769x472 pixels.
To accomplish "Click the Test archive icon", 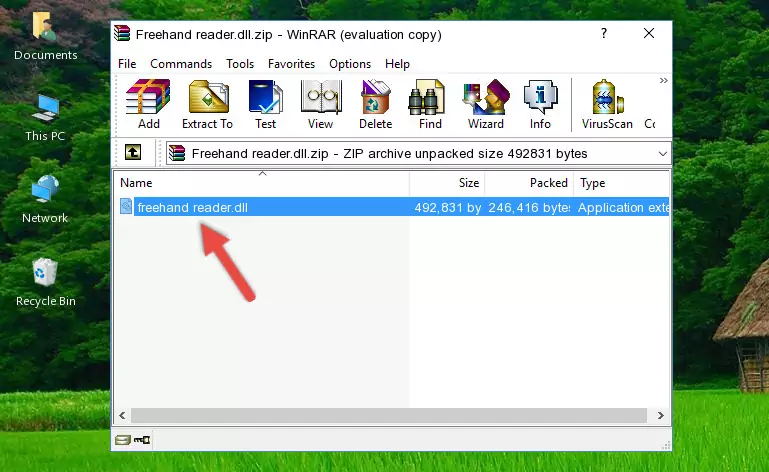I will click(265, 104).
